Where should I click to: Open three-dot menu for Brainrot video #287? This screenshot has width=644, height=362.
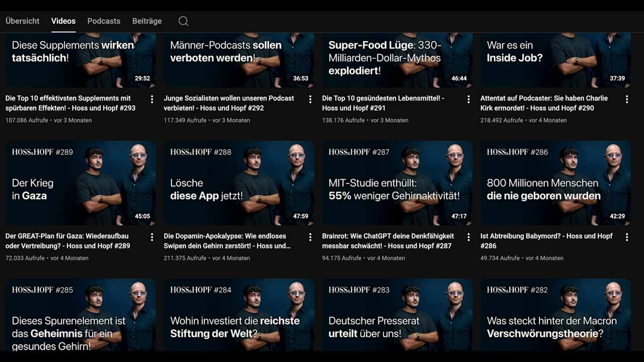(468, 237)
